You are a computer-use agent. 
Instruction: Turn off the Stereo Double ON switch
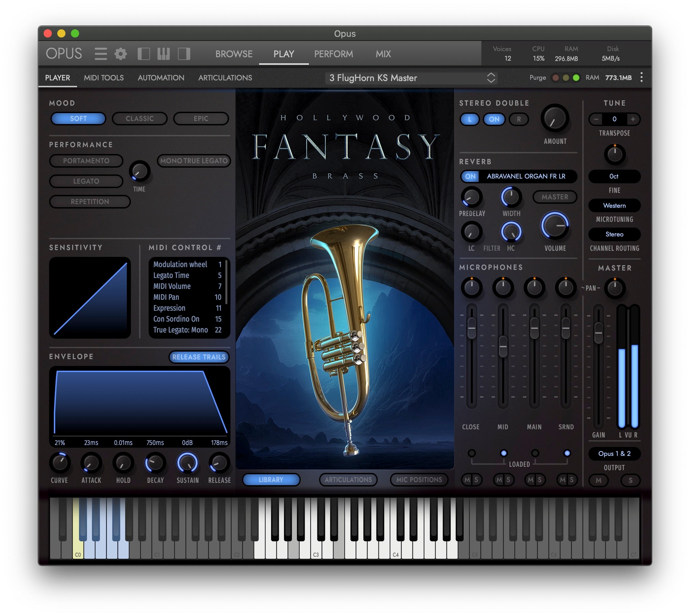pyautogui.click(x=494, y=119)
